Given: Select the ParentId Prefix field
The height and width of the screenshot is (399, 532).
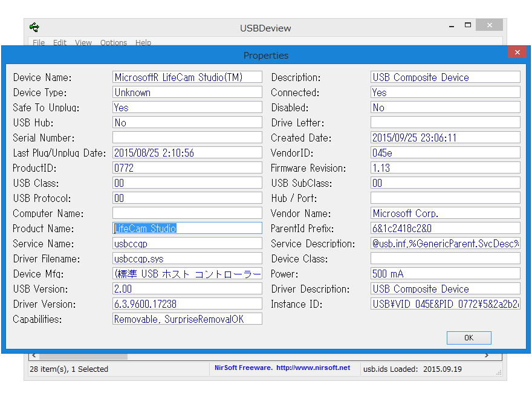Looking at the screenshot, I should tap(446, 228).
